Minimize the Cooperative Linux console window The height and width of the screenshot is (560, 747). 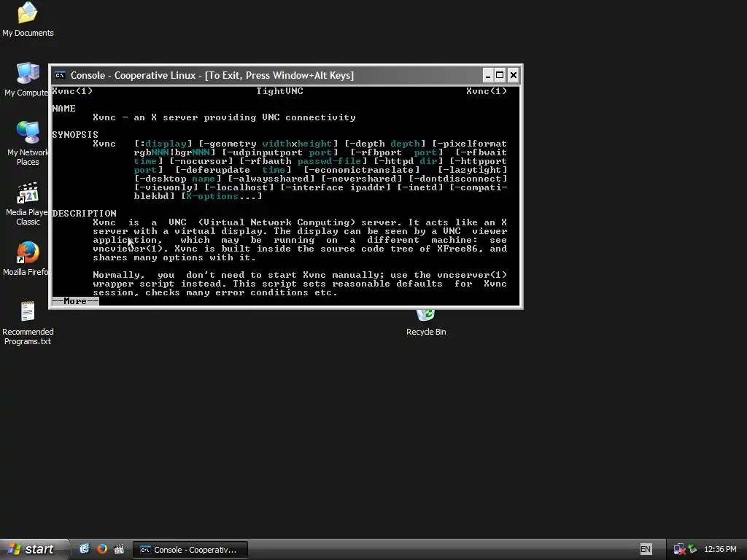(488, 75)
